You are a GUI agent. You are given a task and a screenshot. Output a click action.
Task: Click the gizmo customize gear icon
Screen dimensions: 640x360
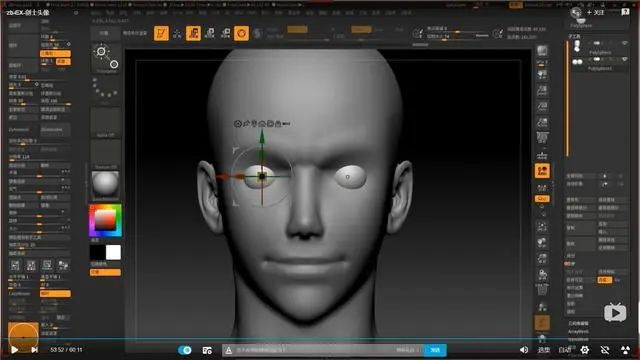[x=238, y=124]
